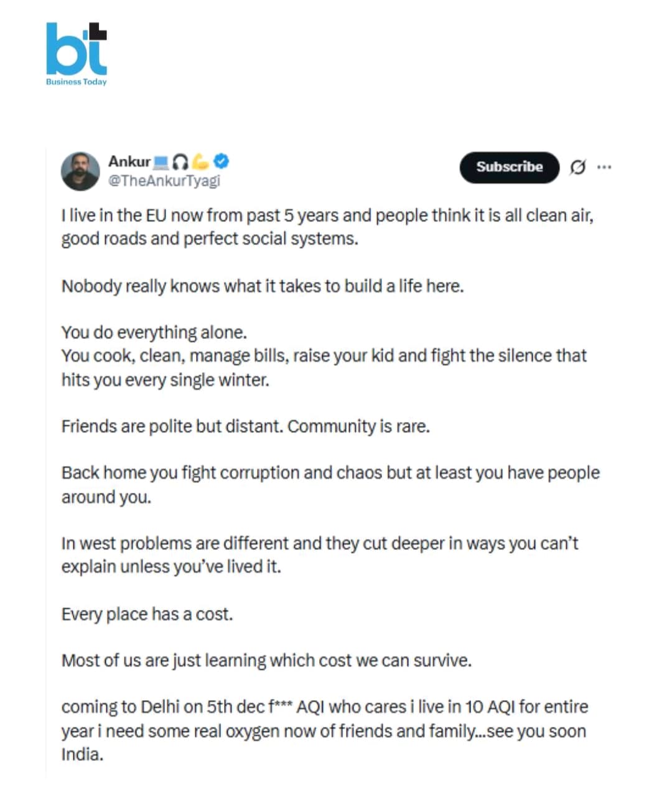Screen dimensions: 672x799
Task: Click "Friends are polite but distant" line
Action: pos(245,426)
